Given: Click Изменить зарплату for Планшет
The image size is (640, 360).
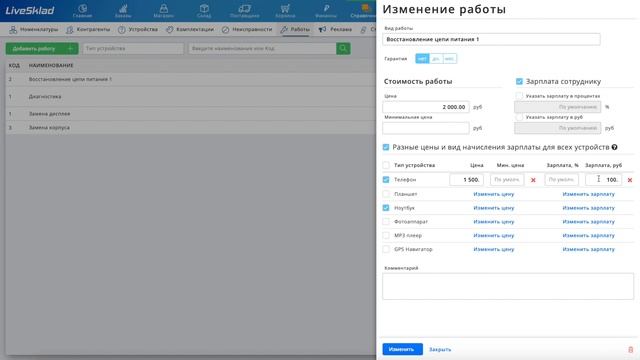Looking at the screenshot, I should pyautogui.click(x=588, y=194).
